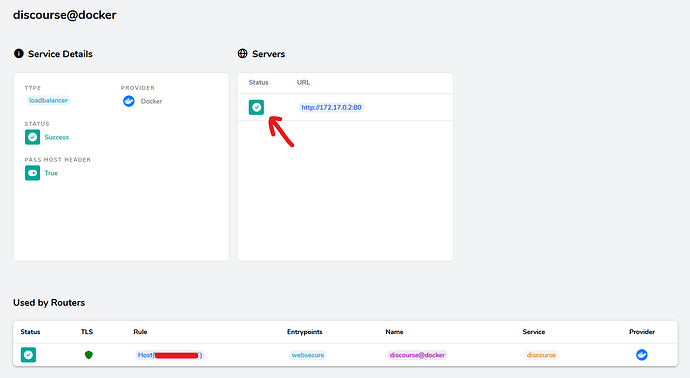Click the STATUS field label in Service Details
Screen dimensions: 690x378
coord(37,124)
